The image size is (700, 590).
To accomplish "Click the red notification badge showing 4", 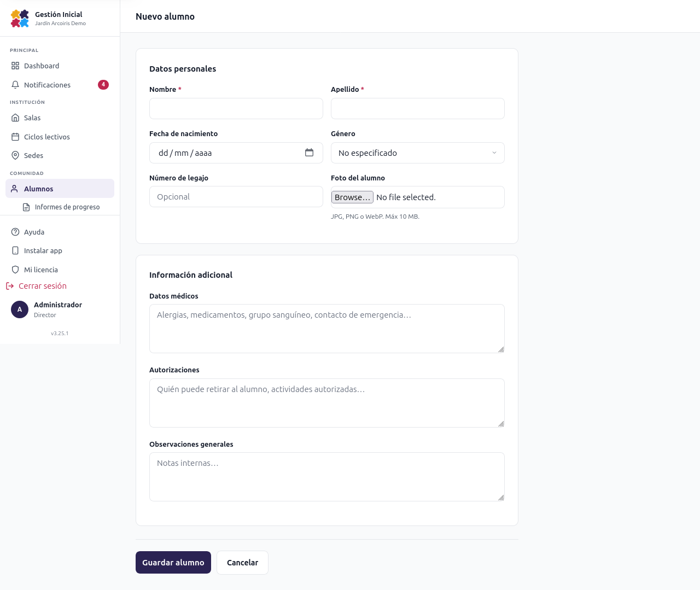I will (x=103, y=85).
